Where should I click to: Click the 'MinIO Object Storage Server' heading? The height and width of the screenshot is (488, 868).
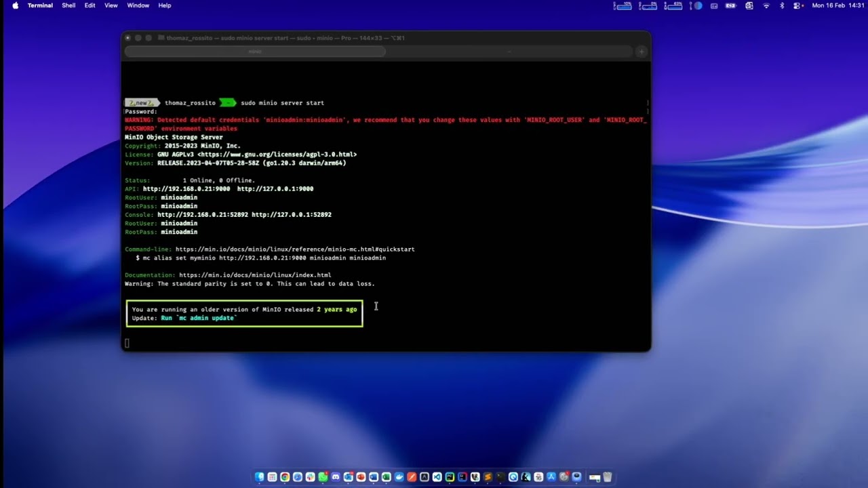174,138
